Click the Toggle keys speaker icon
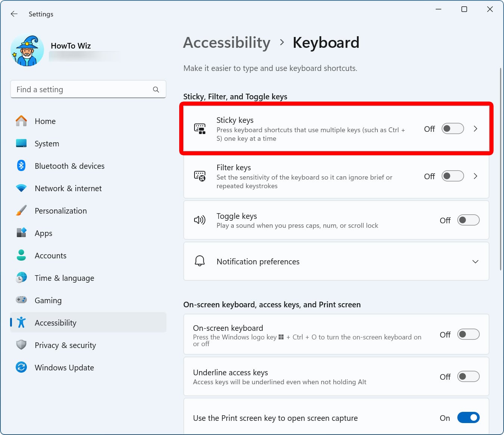The height and width of the screenshot is (435, 504). point(200,220)
